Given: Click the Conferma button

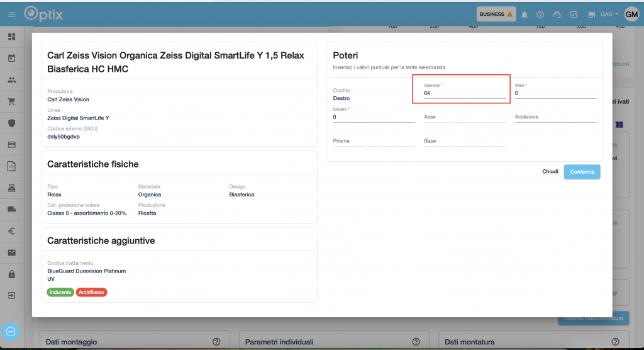Looking at the screenshot, I should click(582, 172).
